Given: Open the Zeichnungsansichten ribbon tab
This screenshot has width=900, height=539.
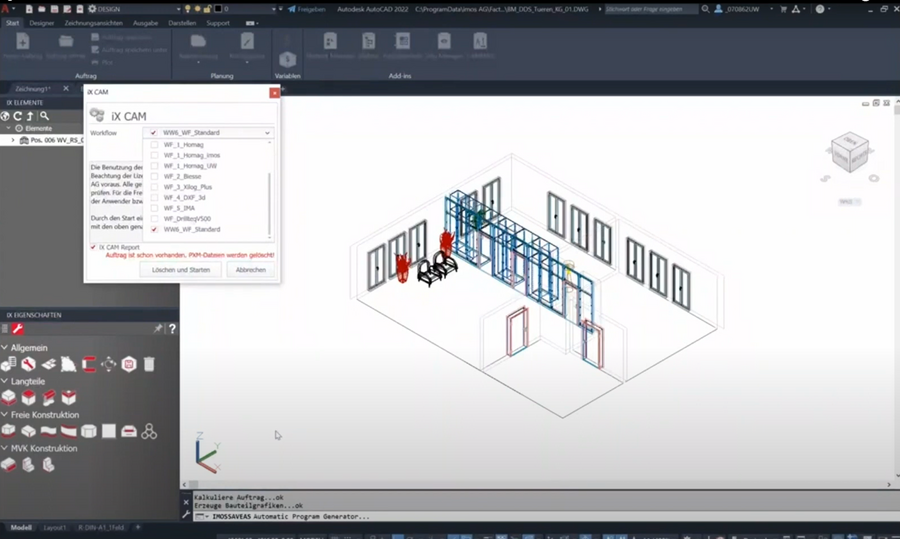Looking at the screenshot, I should coord(94,23).
